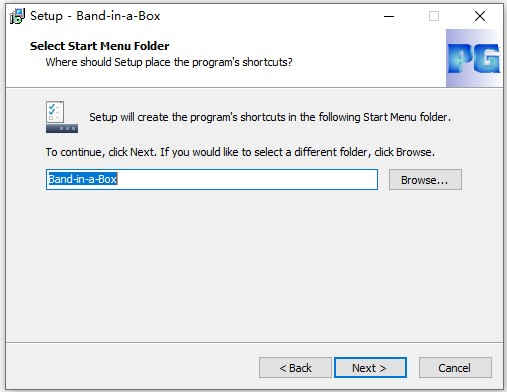507x392 pixels.
Task: Click the 'Select Start Menu Folder' heading
Action: click(x=99, y=46)
